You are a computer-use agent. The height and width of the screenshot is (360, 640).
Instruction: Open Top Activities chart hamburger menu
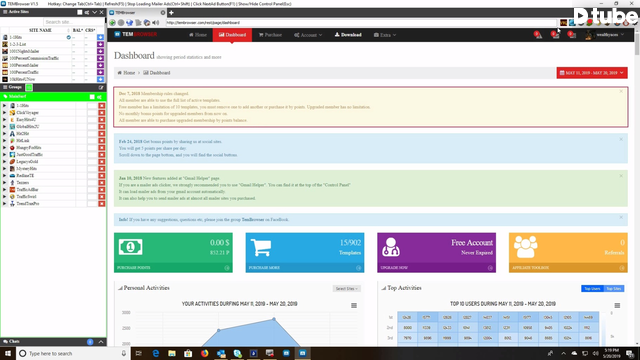tap(617, 305)
